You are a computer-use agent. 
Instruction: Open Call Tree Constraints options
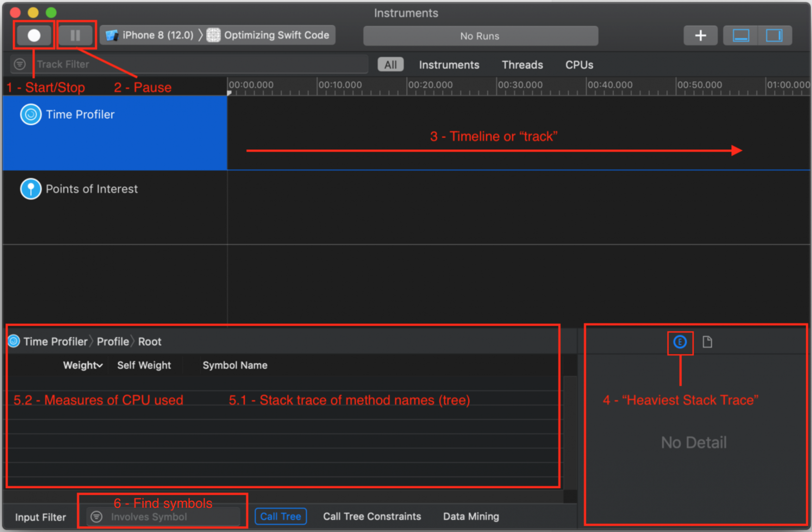tap(372, 516)
